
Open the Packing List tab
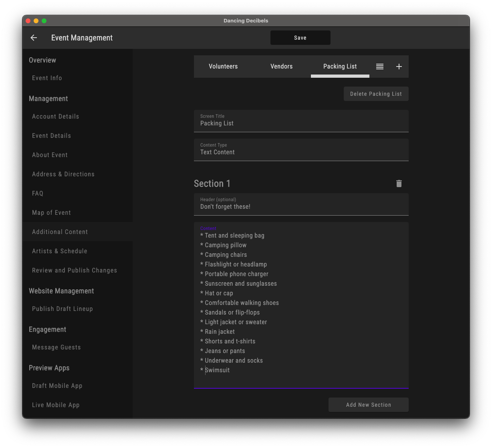(x=340, y=67)
